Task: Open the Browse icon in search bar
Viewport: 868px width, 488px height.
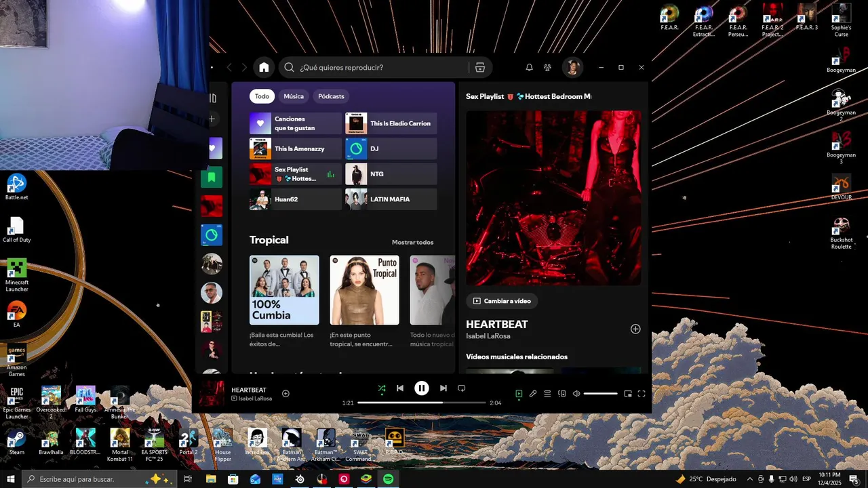Action: 480,67
